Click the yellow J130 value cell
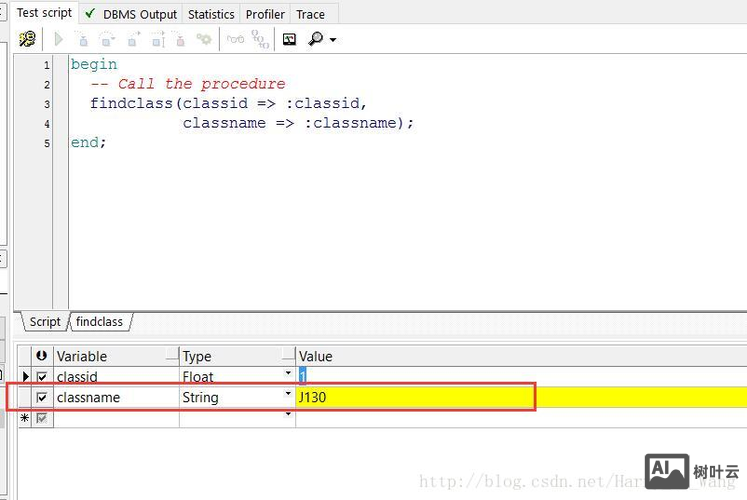The width and height of the screenshot is (747, 500). (415, 397)
